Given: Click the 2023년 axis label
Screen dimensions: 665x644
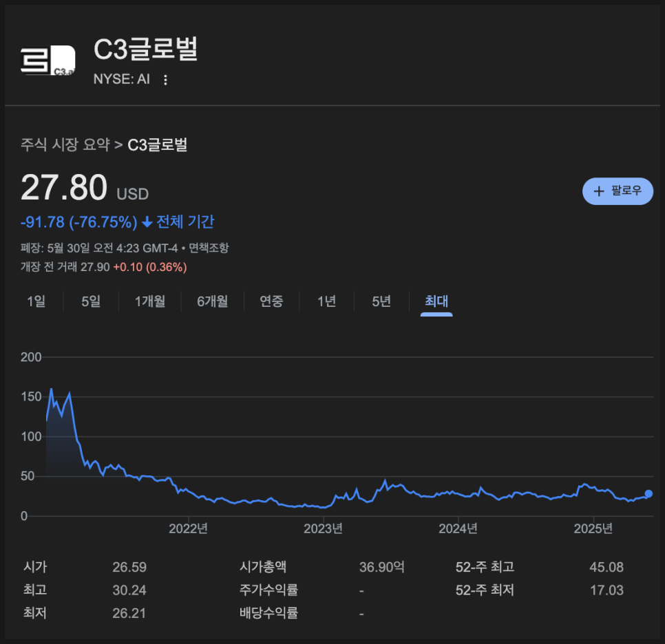Looking at the screenshot, I should (x=323, y=528).
